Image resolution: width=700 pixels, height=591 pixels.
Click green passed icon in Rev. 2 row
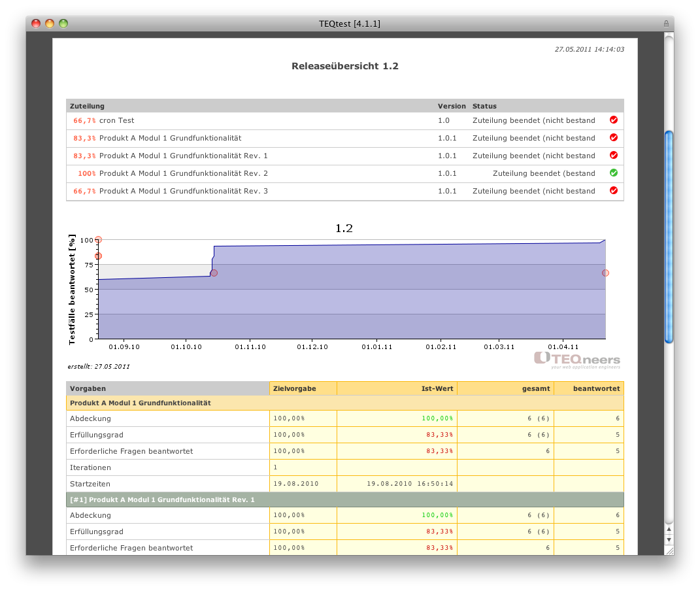pyautogui.click(x=614, y=173)
